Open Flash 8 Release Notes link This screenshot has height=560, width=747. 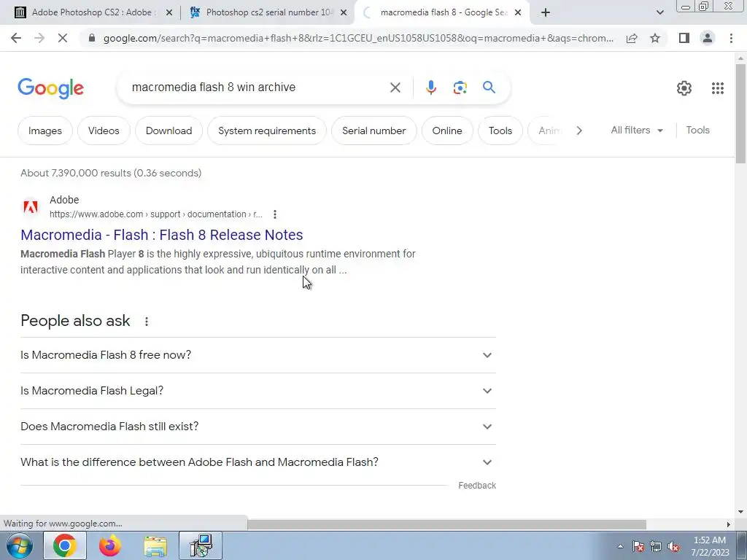[161, 235]
